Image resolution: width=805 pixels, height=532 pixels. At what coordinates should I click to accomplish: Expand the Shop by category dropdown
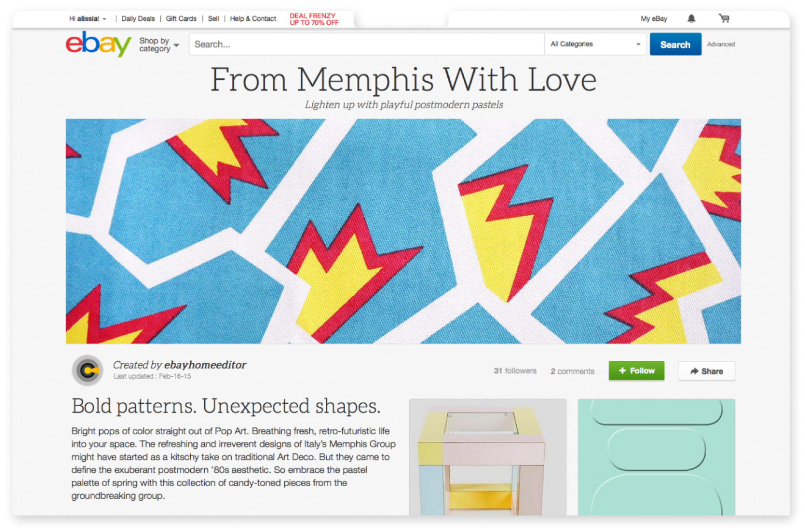click(x=159, y=44)
